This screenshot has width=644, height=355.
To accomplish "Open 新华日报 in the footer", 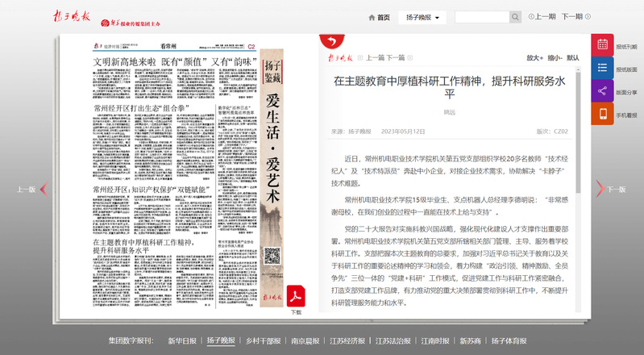I will [181, 340].
